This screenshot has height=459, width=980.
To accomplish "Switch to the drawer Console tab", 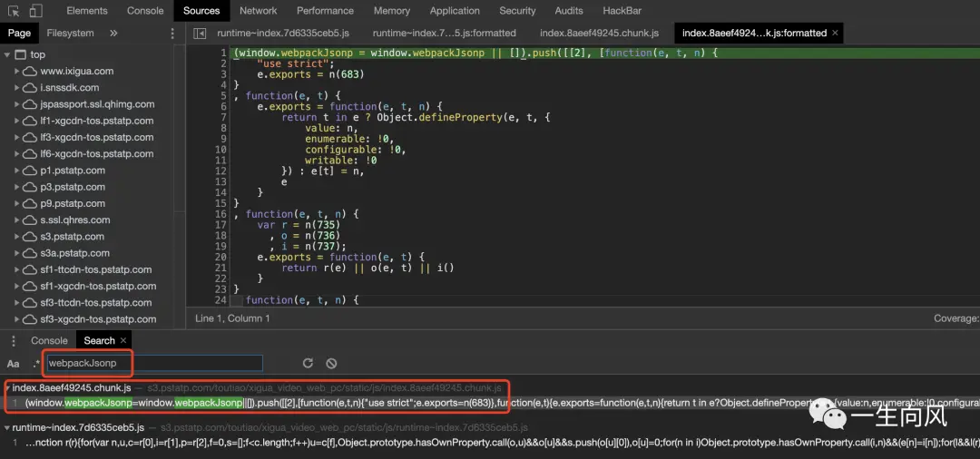I will (49, 340).
